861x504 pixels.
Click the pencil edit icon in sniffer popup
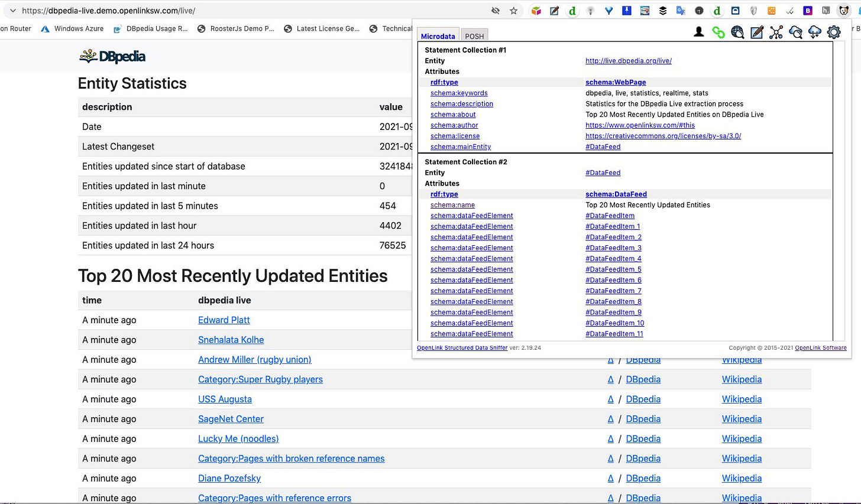click(x=757, y=32)
